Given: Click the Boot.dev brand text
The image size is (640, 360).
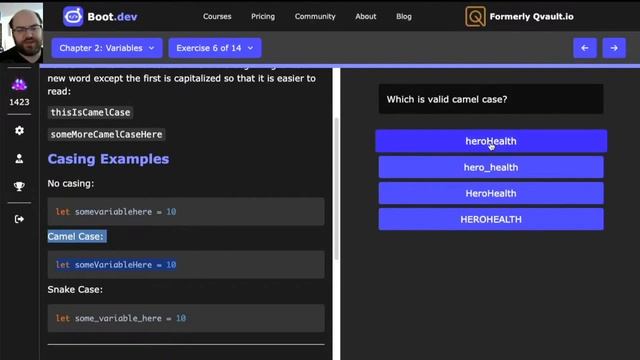Looking at the screenshot, I should (112, 17).
